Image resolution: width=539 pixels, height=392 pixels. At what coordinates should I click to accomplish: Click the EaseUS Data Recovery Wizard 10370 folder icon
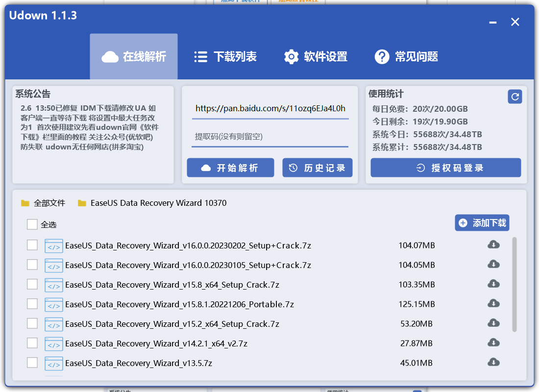82,203
